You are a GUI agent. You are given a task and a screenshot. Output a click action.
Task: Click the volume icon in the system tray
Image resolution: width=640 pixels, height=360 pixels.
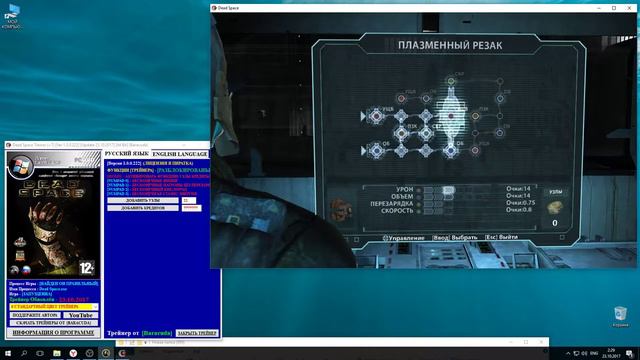click(x=584, y=353)
